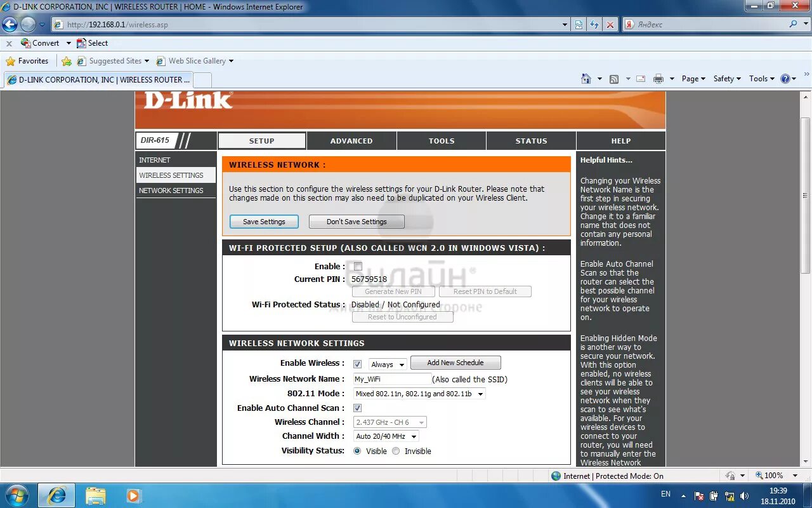Click the zoom magnifier in status bar
Image resolution: width=812 pixels, height=508 pixels.
click(x=759, y=475)
